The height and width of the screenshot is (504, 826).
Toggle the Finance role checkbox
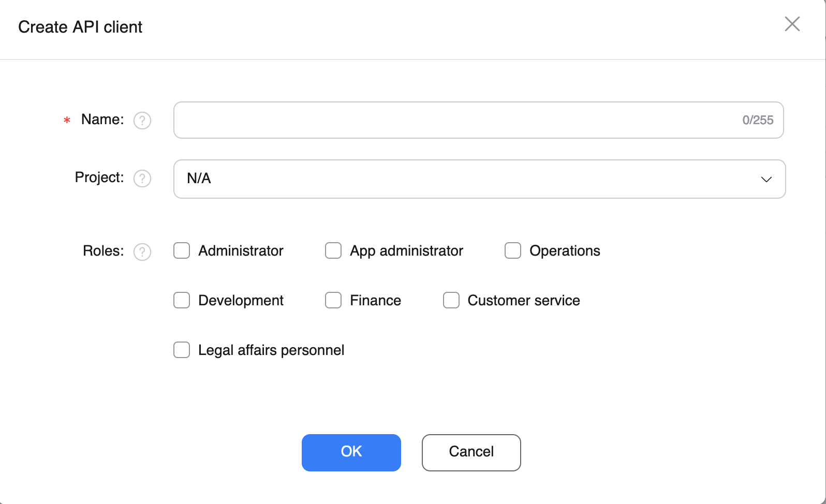tap(333, 300)
